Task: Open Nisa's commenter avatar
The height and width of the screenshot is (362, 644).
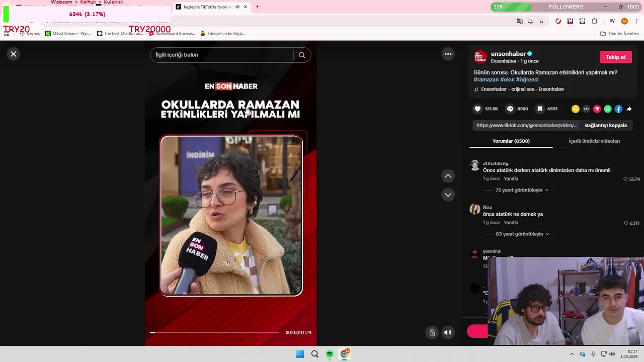Action: click(x=474, y=209)
